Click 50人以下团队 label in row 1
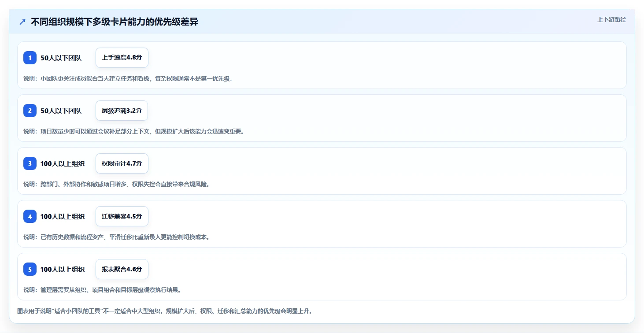644x333 pixels. tap(61, 58)
